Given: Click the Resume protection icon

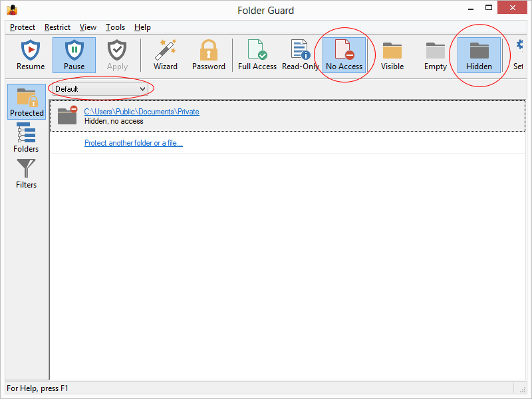Looking at the screenshot, I should click(x=31, y=55).
